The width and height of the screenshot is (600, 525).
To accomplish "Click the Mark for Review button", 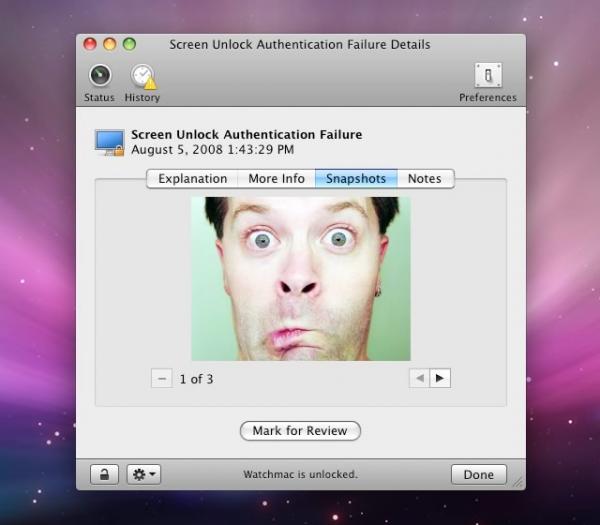I will [x=300, y=431].
